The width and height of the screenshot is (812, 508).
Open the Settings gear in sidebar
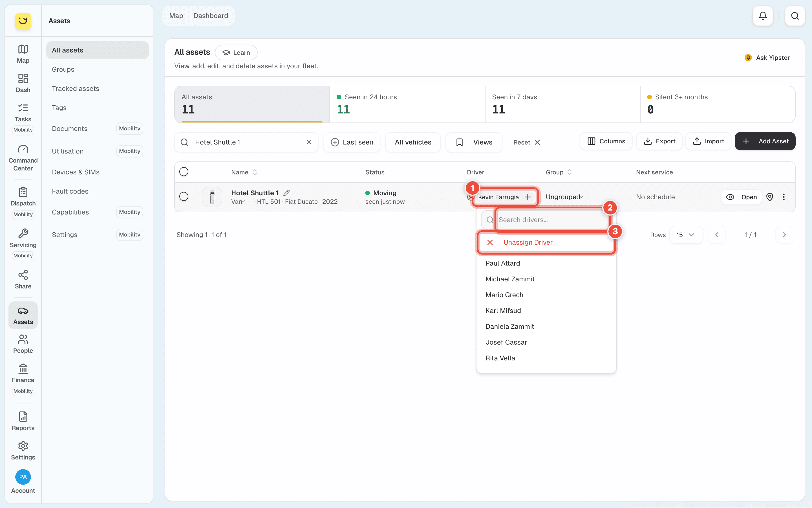pyautogui.click(x=23, y=450)
